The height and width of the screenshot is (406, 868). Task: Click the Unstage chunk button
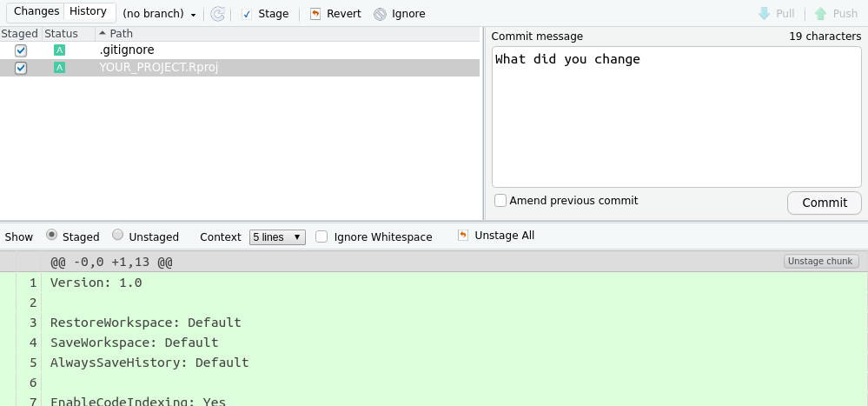(x=821, y=261)
